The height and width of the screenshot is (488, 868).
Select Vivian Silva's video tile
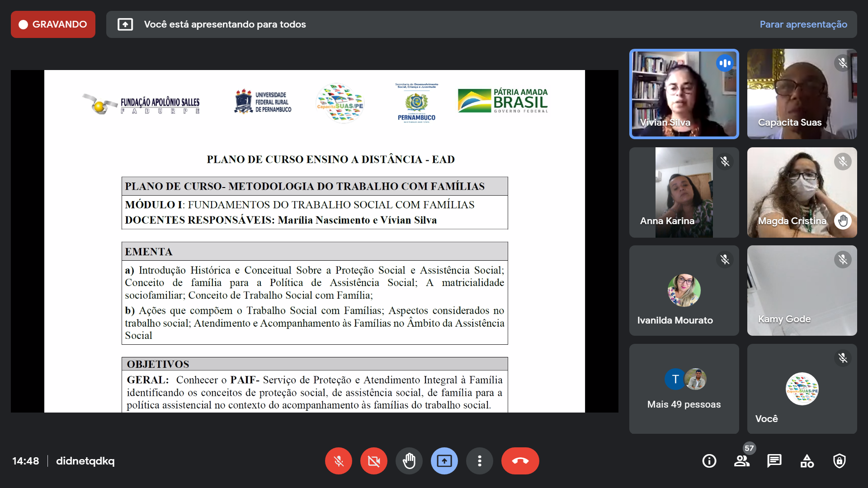click(684, 94)
